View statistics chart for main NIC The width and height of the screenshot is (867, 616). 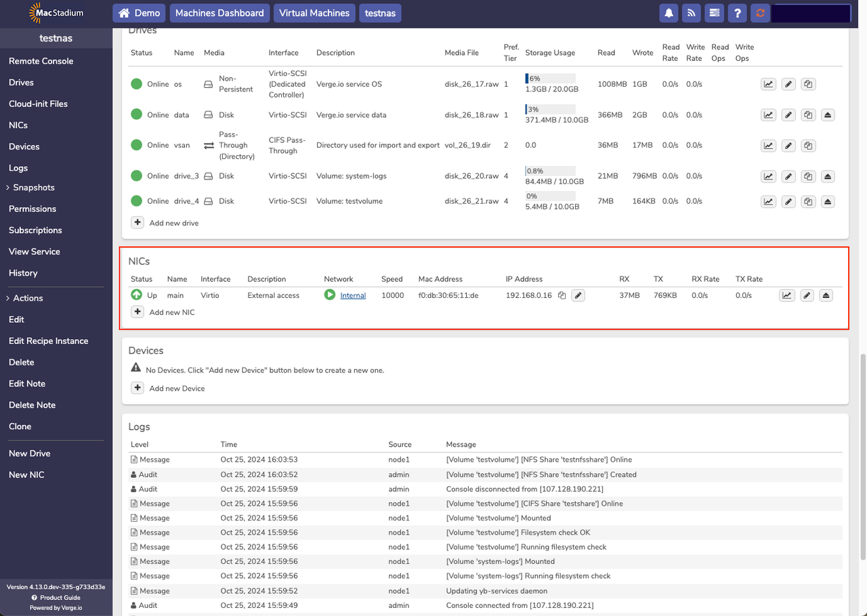[x=786, y=295]
